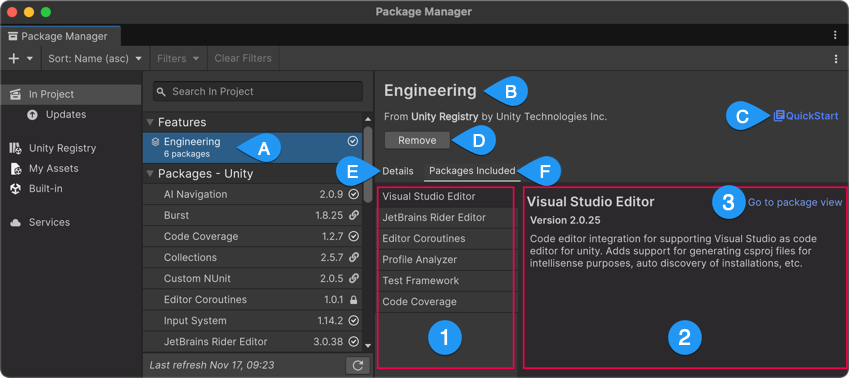849x378 pixels.
Task: Click the Updates arrow icon
Action: tap(32, 115)
